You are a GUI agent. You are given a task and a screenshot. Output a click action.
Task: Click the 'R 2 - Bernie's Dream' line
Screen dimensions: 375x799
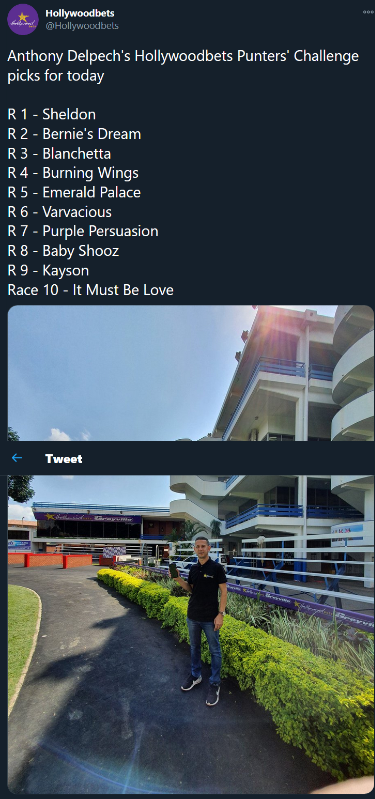(74, 134)
